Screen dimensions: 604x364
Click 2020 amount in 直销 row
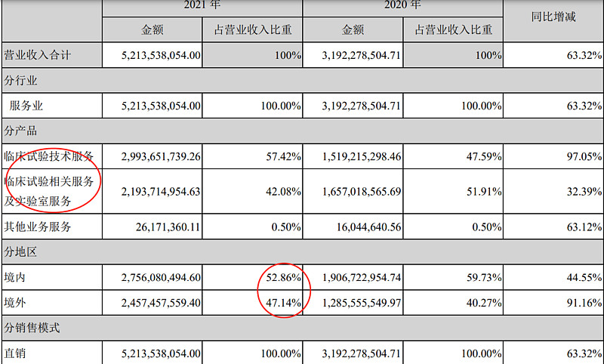coord(362,353)
